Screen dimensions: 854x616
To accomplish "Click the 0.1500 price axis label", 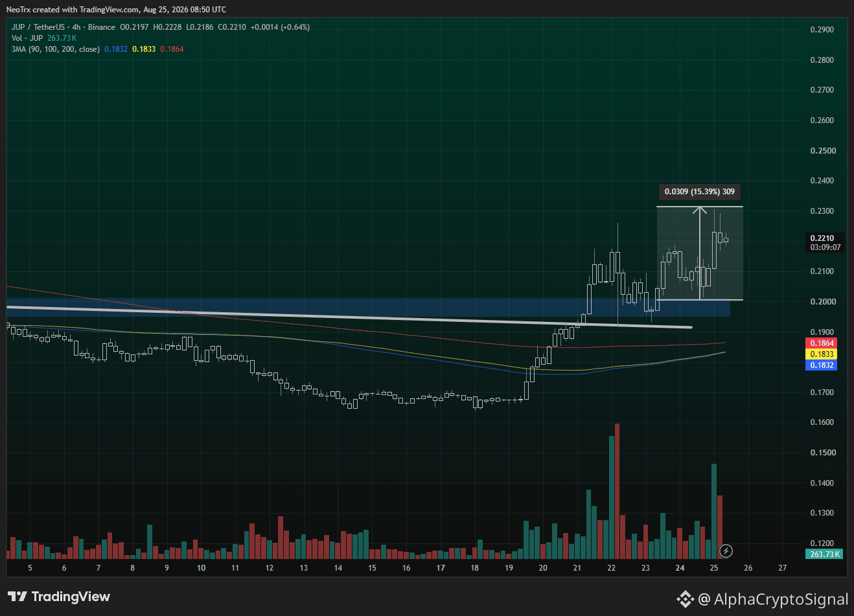I will click(822, 453).
